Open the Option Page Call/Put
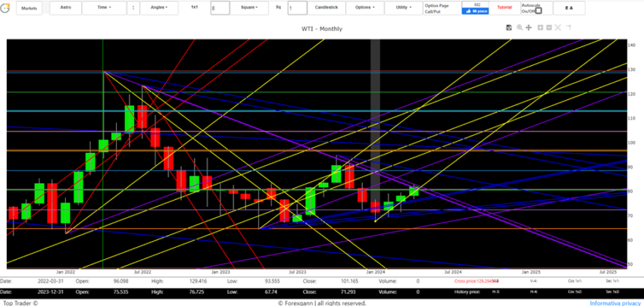Screen dimensions: 644x306 [442, 8]
